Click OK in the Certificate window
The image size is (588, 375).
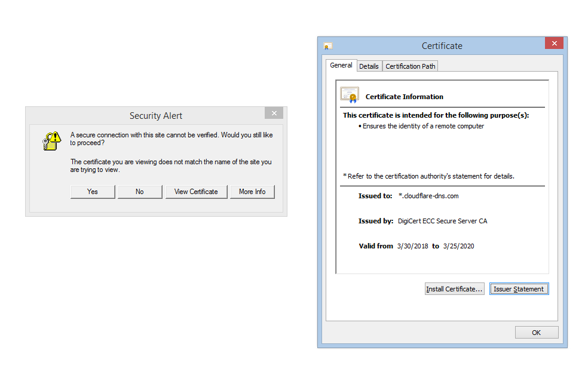[x=537, y=332]
